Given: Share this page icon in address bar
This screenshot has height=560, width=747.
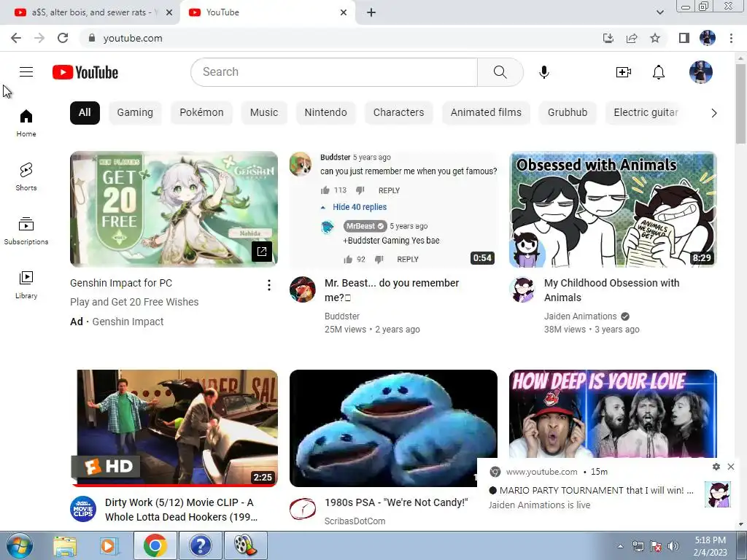Looking at the screenshot, I should pos(632,38).
